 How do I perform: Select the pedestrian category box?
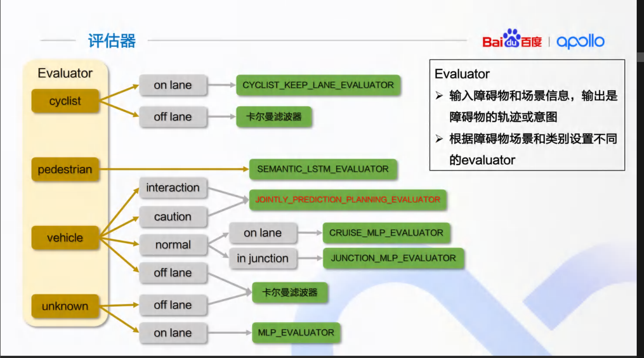pyautogui.click(x=65, y=169)
